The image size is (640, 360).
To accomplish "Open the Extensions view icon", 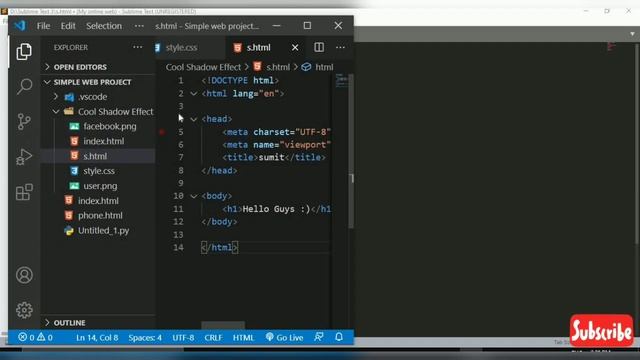I will pyautogui.click(x=24, y=192).
